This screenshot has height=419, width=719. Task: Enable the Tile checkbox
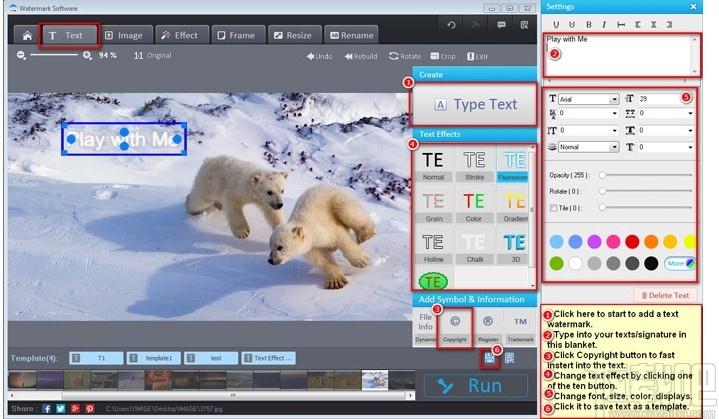(553, 208)
